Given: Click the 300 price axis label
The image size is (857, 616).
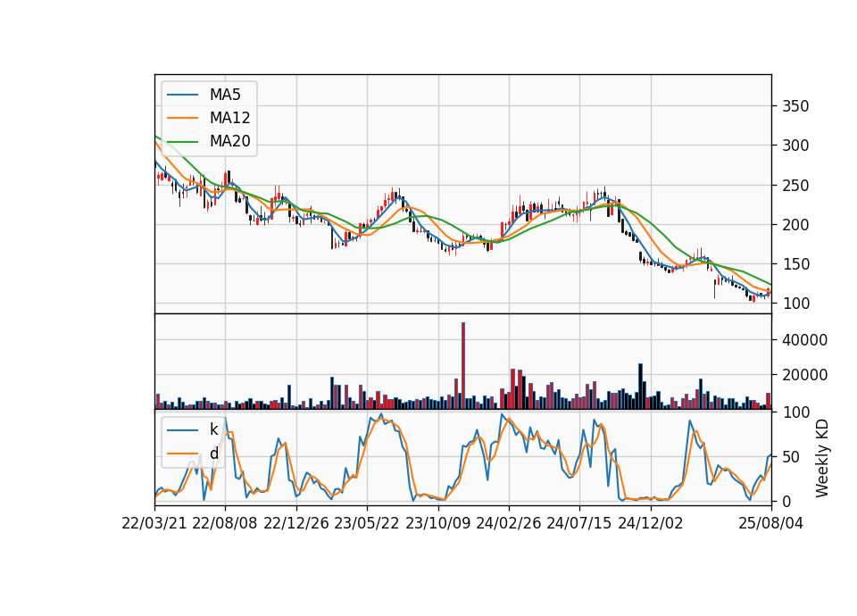Looking at the screenshot, I should [x=795, y=146].
